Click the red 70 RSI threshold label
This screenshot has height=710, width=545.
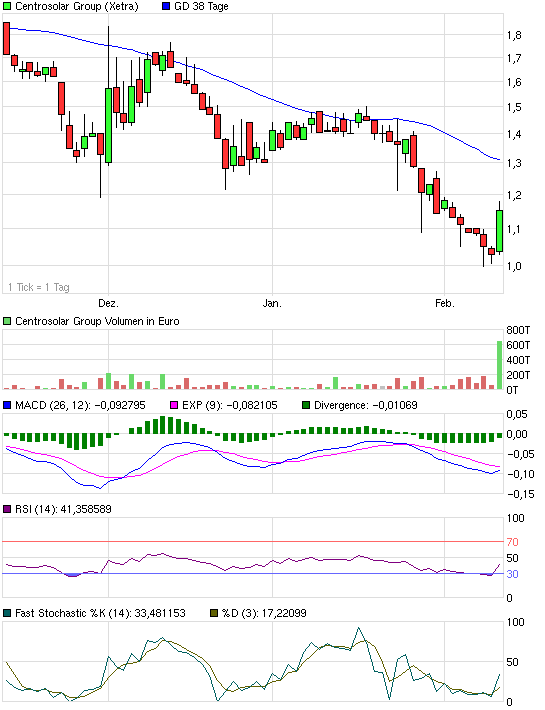(x=512, y=542)
